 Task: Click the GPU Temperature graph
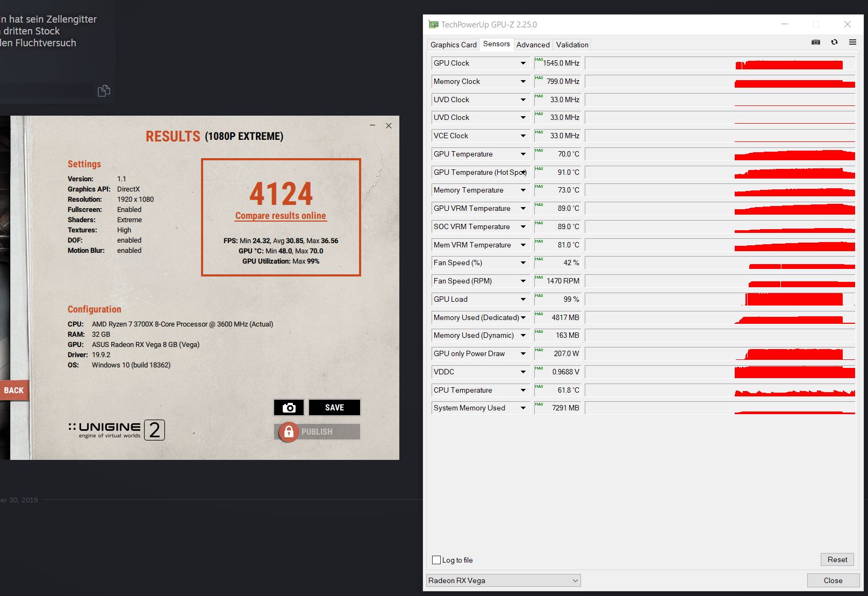(x=720, y=154)
